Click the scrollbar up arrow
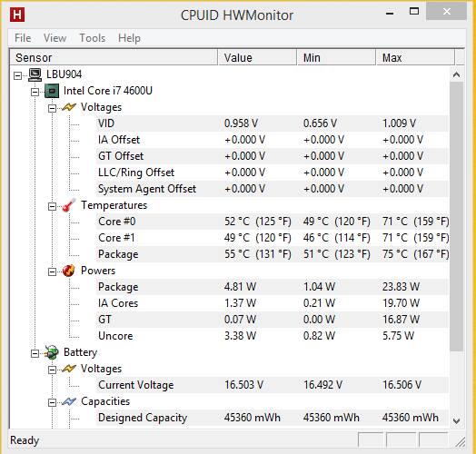This screenshot has height=454, width=476. click(x=456, y=74)
